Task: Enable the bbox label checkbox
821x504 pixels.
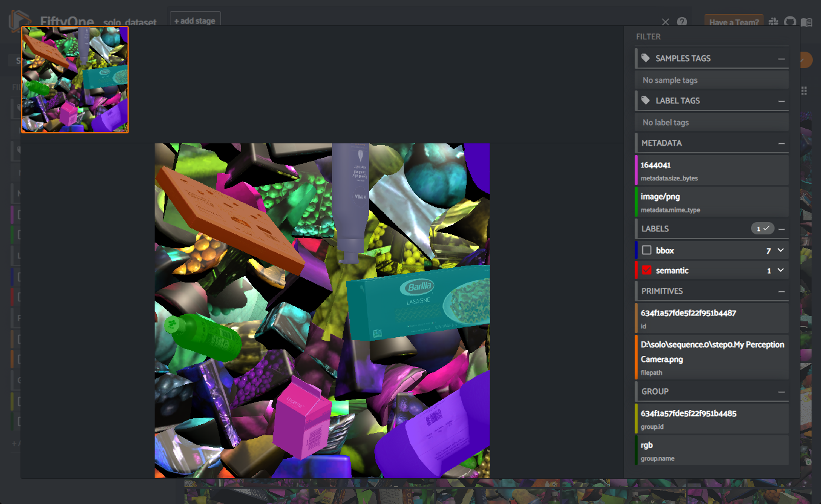Action: point(647,250)
